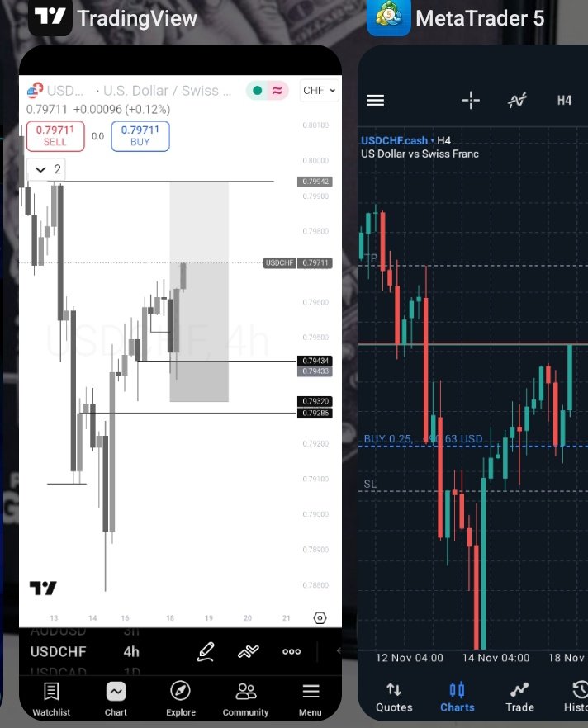Open the Explore tab
Screen dimensions: 588x728
(181, 699)
